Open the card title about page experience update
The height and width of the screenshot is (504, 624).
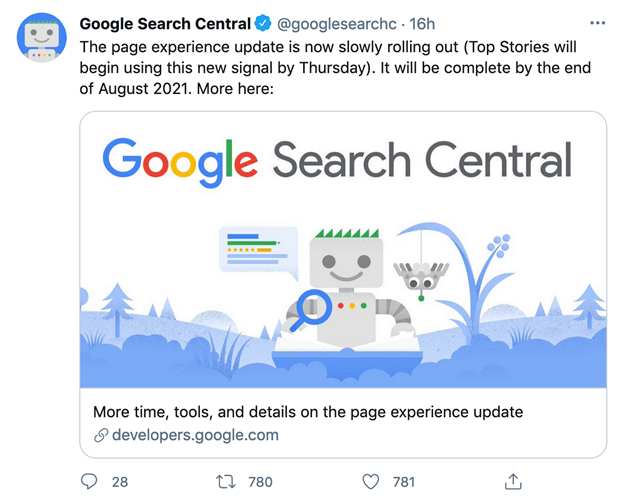pos(307,412)
